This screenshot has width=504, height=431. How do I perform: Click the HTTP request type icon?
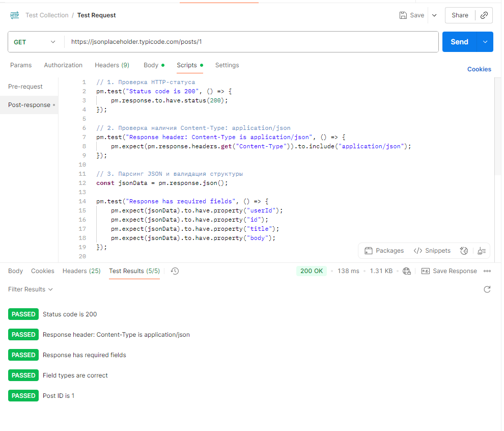click(x=15, y=15)
